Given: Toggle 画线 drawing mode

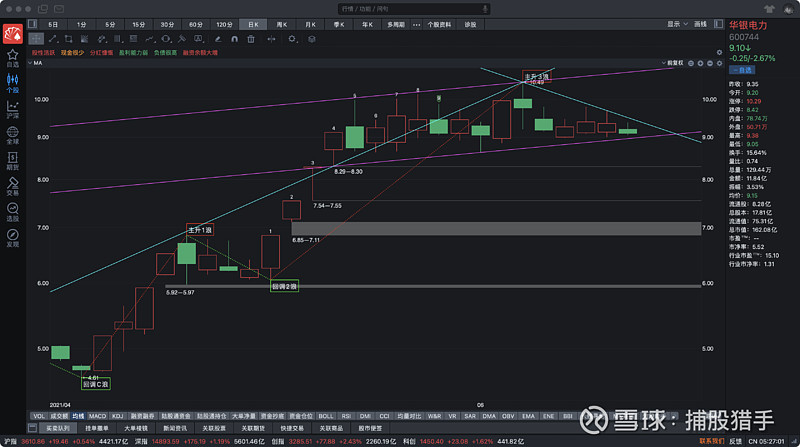Looking at the screenshot, I should [700, 23].
